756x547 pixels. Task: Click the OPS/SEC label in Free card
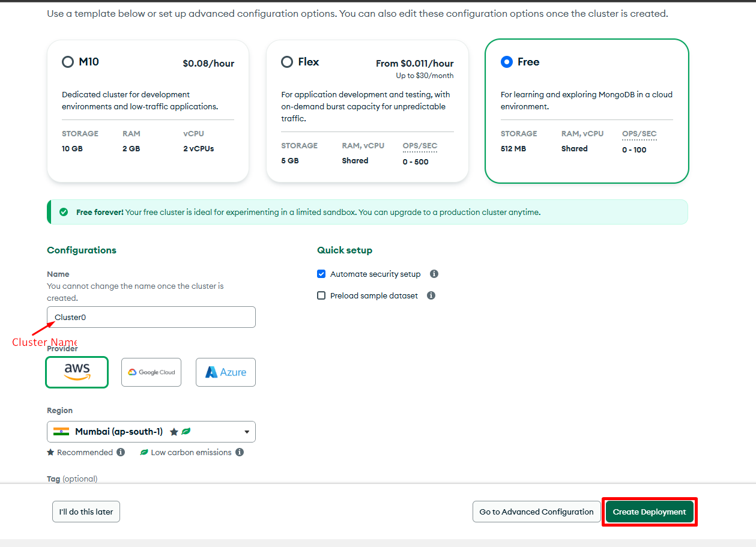639,133
